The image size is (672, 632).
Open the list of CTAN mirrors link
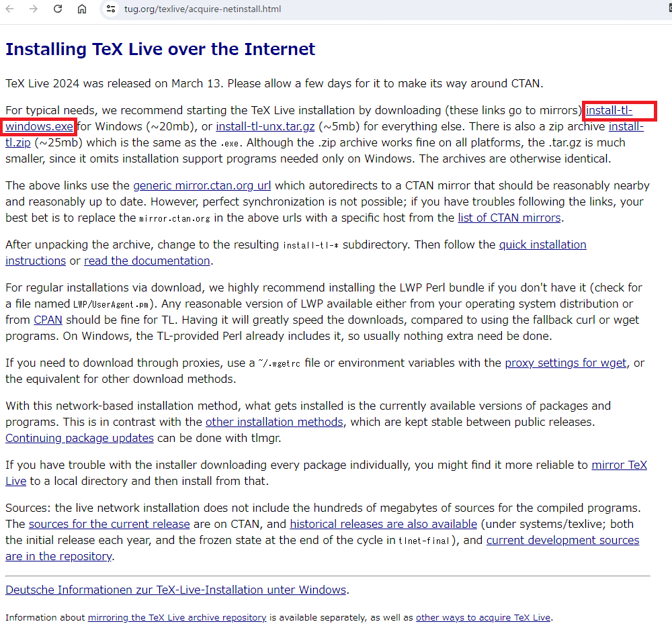[x=509, y=218]
